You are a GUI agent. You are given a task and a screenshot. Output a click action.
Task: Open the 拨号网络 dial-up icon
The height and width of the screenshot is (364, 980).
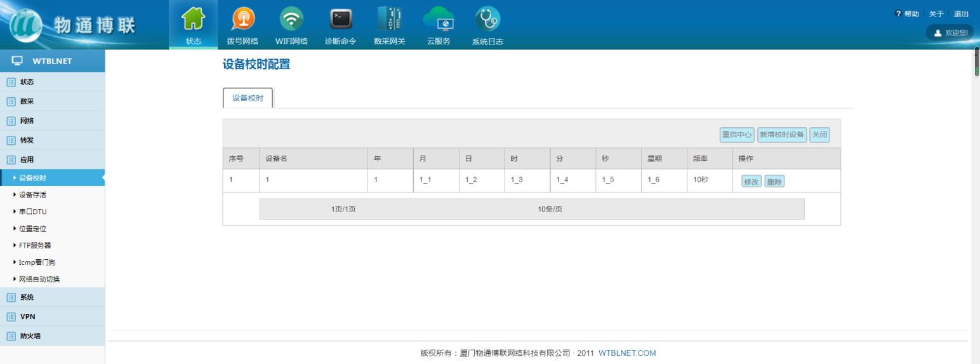click(x=242, y=20)
